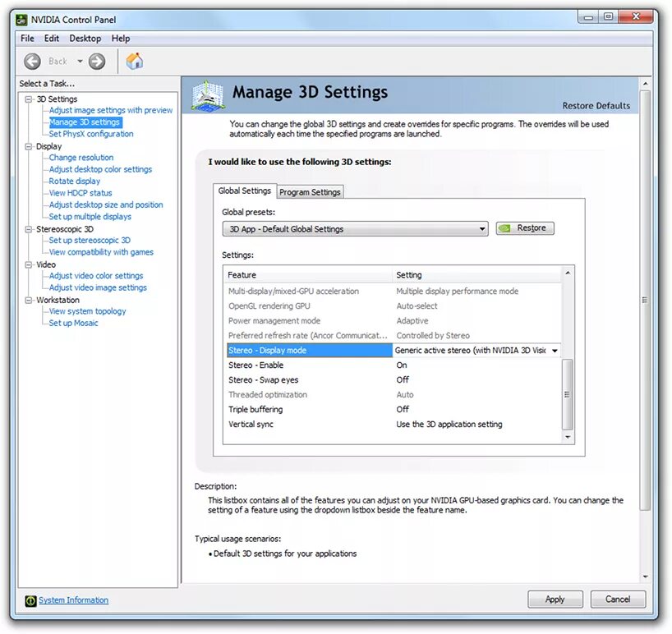Click the Back arrow icon
The image size is (672, 634).
coord(32,62)
